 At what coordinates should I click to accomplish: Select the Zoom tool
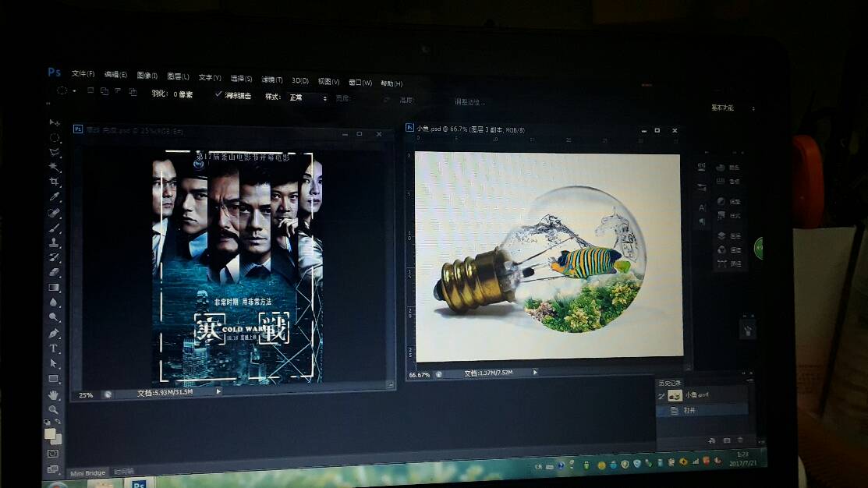[x=54, y=410]
